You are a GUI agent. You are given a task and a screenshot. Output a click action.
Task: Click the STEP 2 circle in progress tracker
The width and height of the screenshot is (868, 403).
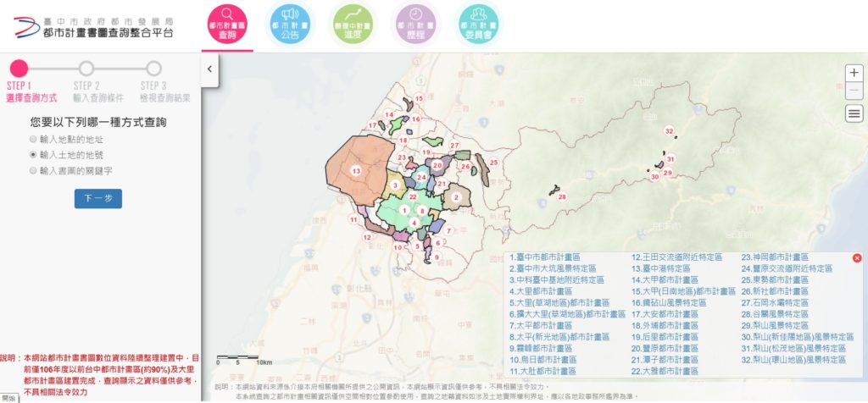(x=86, y=69)
